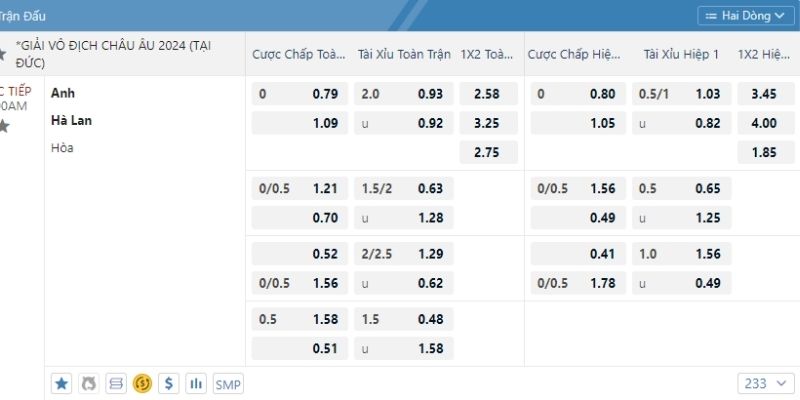
Task: Click the gray mascot icon in the bottom toolbar
Action: coord(88,383)
